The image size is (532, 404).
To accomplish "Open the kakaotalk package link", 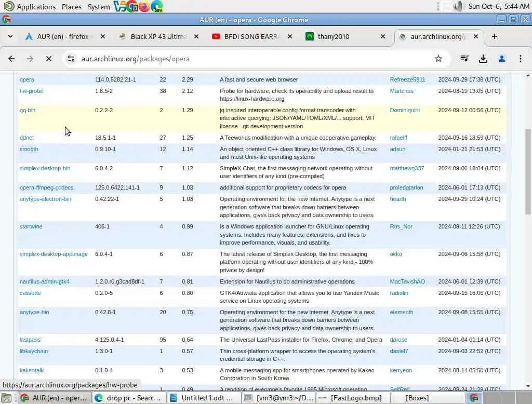I will [x=31, y=370].
